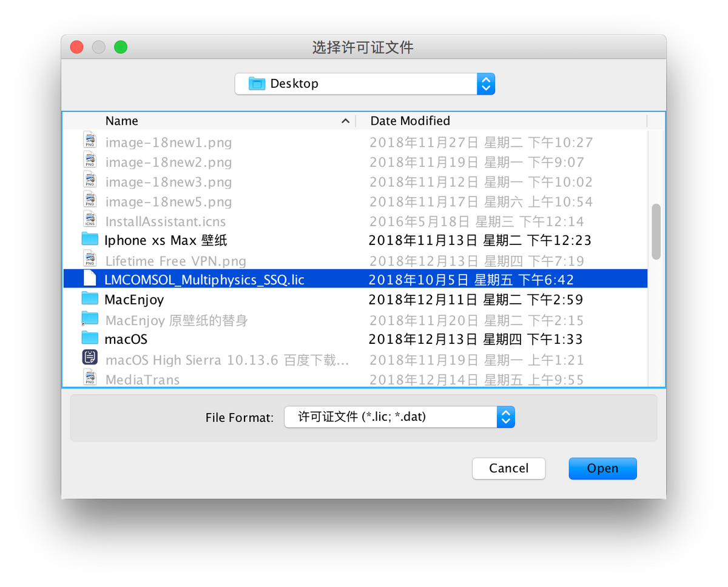Click the file name image-18new2.png

(x=169, y=163)
